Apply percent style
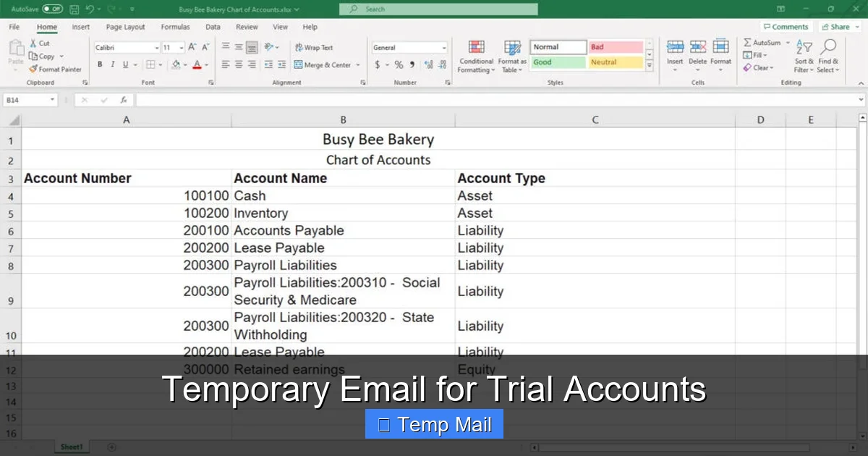868x456 pixels. 399,64
